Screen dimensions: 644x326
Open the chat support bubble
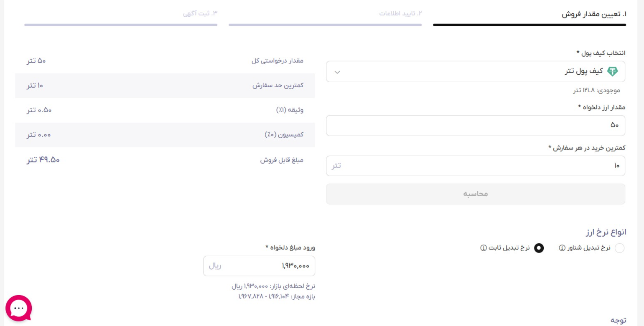(x=19, y=308)
